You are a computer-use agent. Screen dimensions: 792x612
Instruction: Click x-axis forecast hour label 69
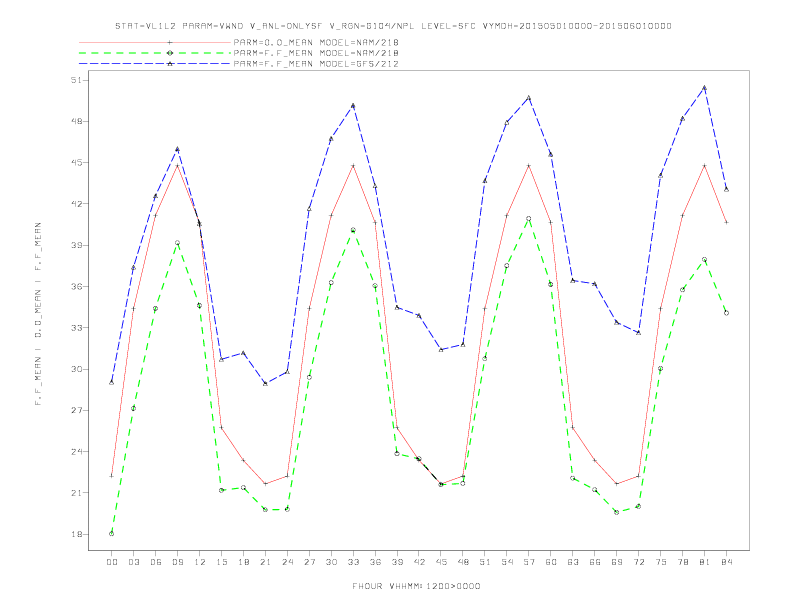617,562
